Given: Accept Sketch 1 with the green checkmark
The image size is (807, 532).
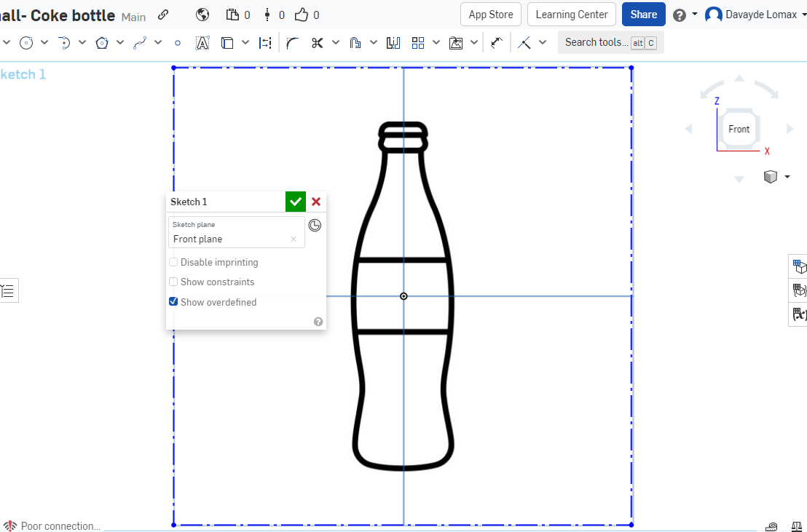Looking at the screenshot, I should coord(296,202).
